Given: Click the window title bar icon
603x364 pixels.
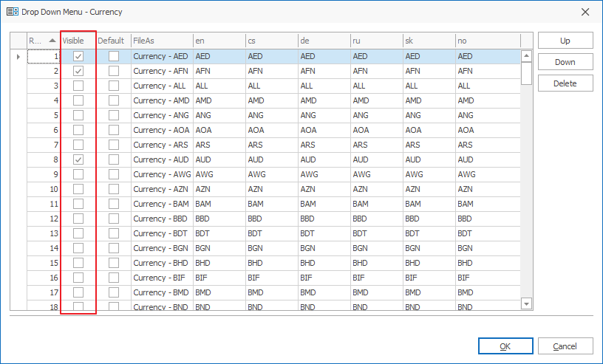Looking at the screenshot, I should click(x=13, y=12).
